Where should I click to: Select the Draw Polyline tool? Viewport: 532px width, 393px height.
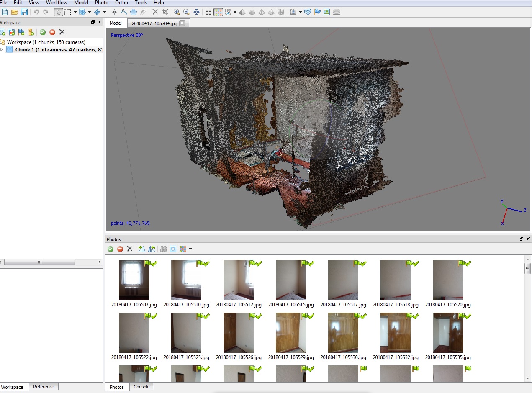[124, 12]
